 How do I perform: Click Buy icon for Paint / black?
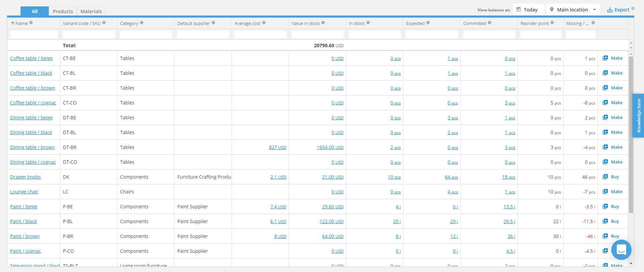pyautogui.click(x=605, y=221)
